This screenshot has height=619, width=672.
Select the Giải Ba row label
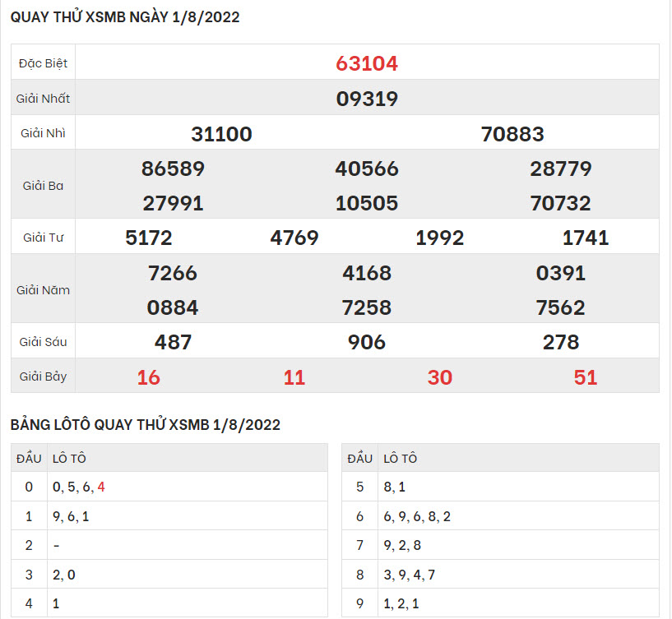44,186
